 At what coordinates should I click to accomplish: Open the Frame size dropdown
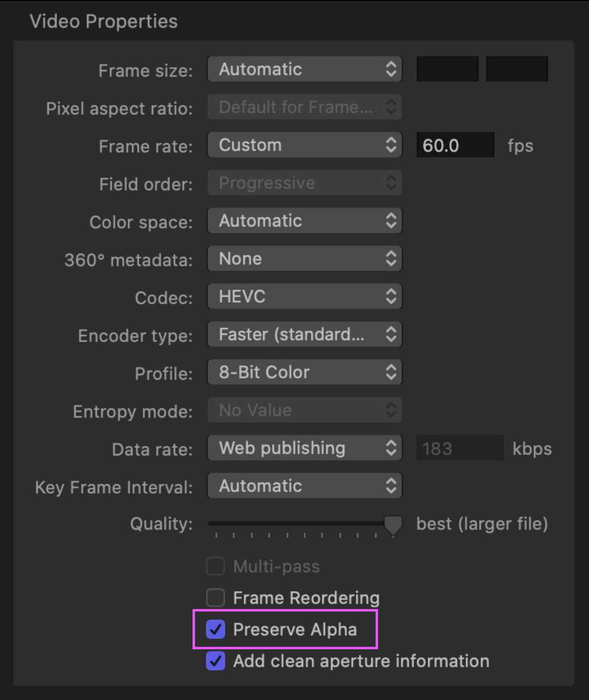(x=304, y=69)
